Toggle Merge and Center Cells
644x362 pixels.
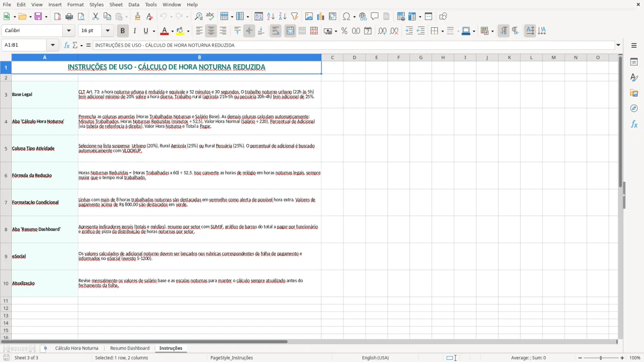pyautogui.click(x=290, y=31)
